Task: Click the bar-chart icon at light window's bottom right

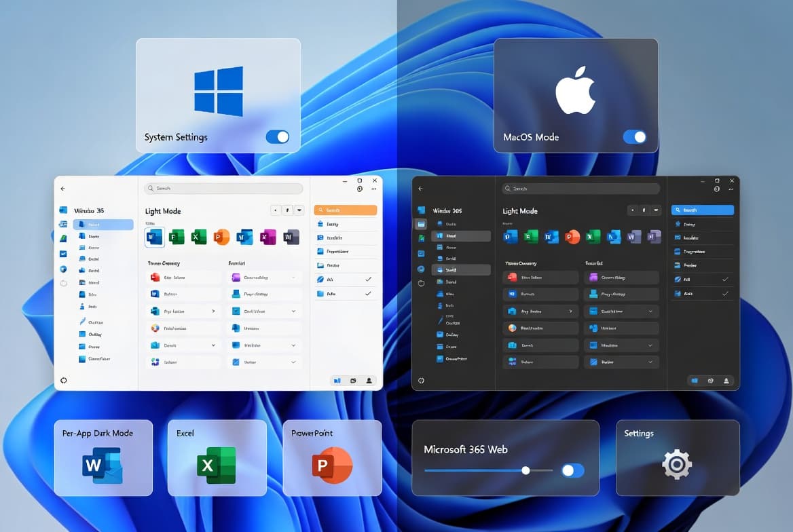Action: coord(337,381)
